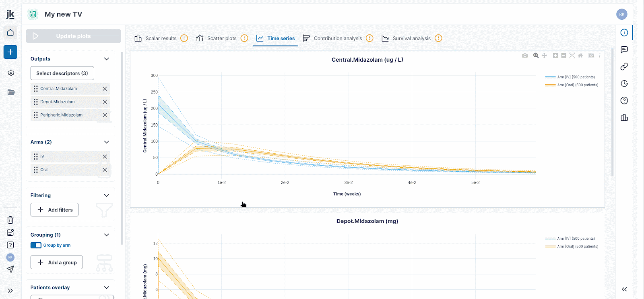The height and width of the screenshot is (299, 644).
Task: Click the blue plus button in left sidebar
Action: 10,52
